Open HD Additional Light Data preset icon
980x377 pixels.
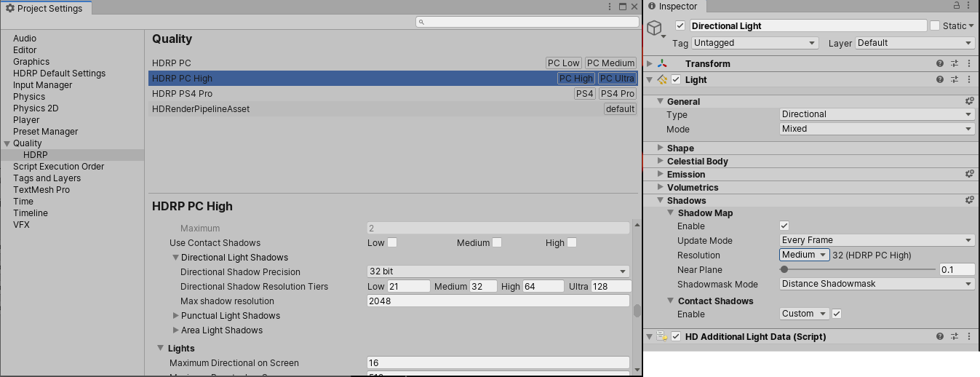coord(955,336)
